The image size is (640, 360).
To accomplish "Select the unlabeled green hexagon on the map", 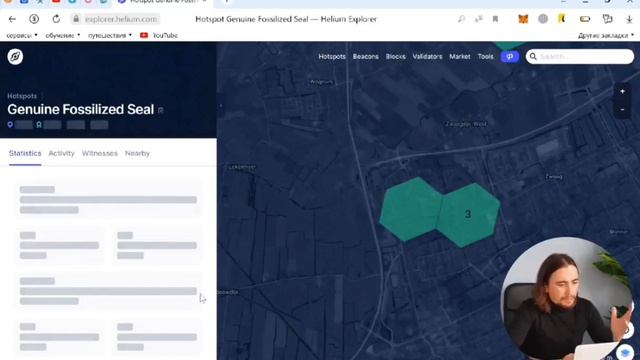I will click(x=410, y=209).
